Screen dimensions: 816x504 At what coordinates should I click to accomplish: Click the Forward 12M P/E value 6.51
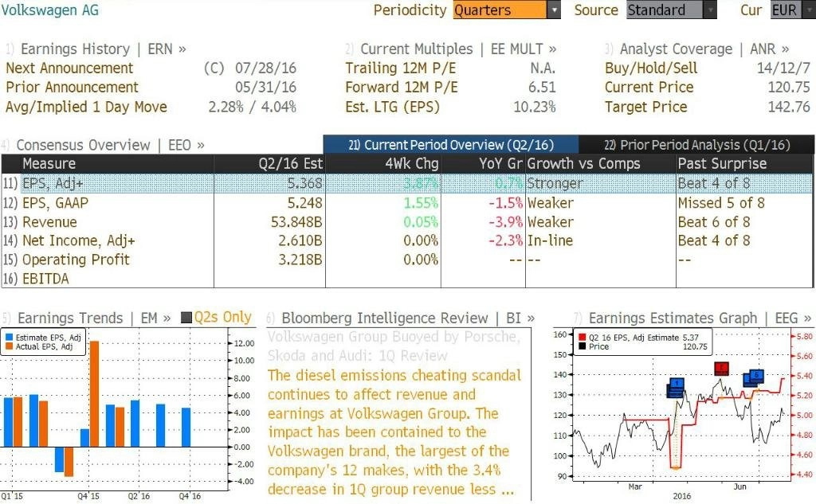click(542, 88)
